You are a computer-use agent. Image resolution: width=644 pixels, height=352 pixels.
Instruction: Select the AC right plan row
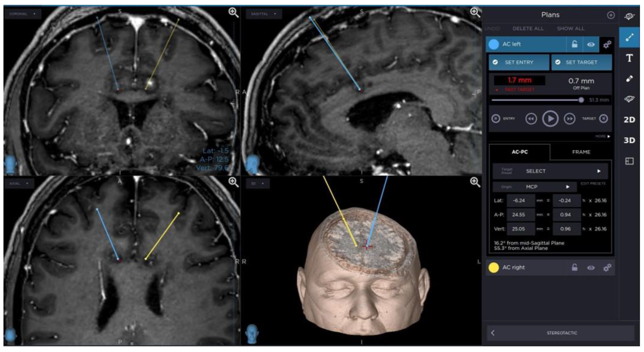(550, 268)
